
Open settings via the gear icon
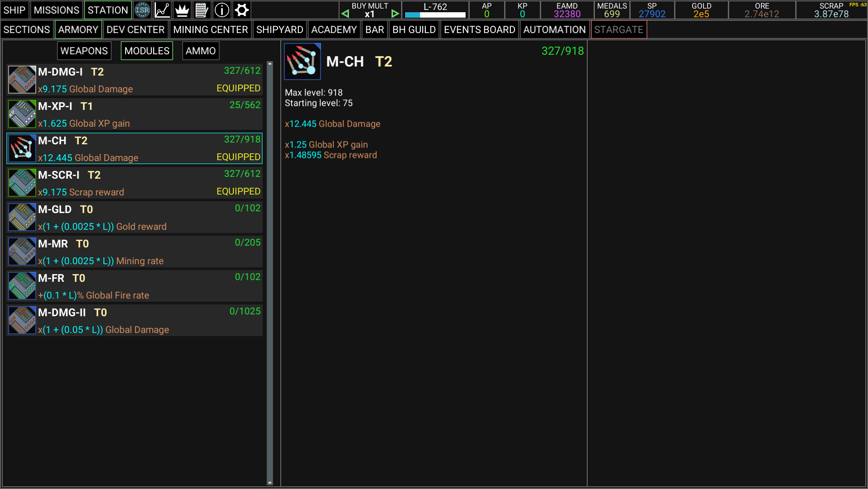(241, 10)
